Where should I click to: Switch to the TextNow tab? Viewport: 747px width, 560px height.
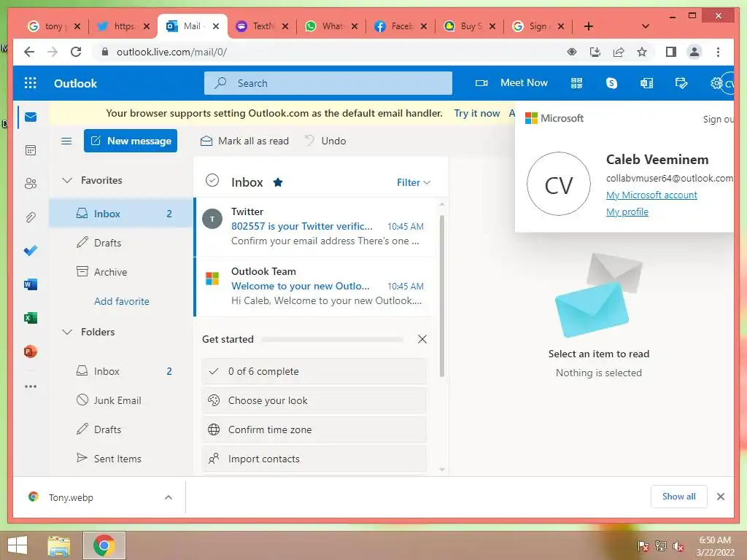[x=263, y=26]
